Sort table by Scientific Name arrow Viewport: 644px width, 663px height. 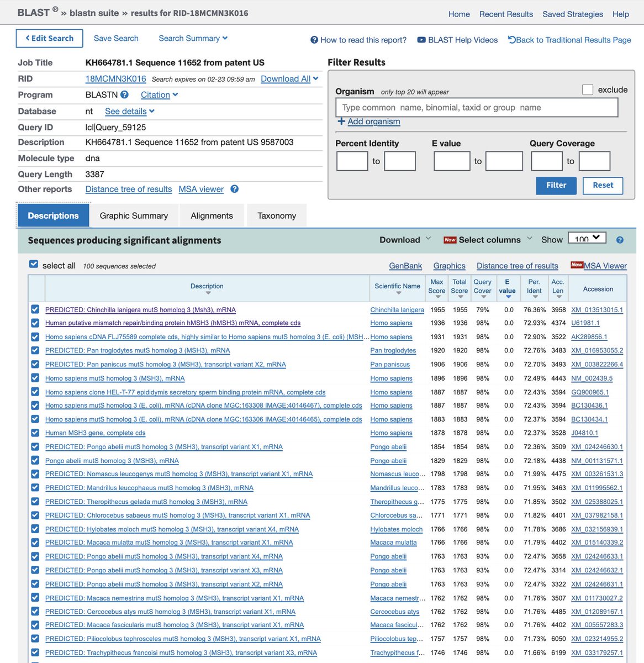[398, 293]
